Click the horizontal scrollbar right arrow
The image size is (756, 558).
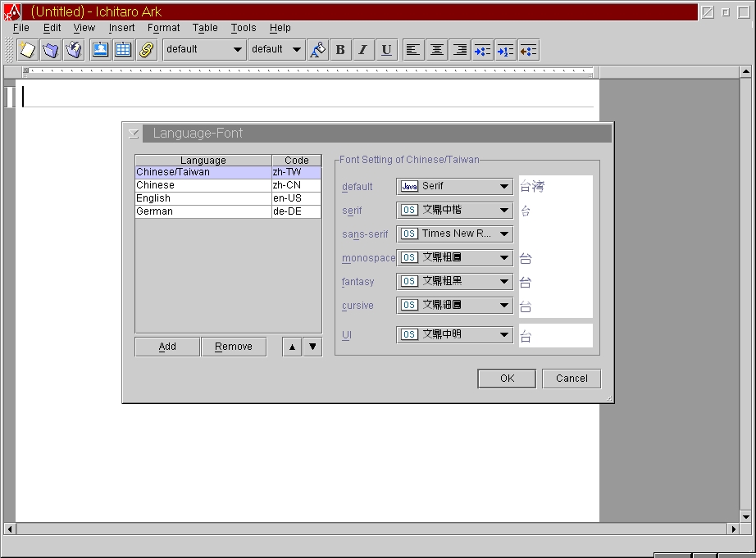(x=733, y=529)
